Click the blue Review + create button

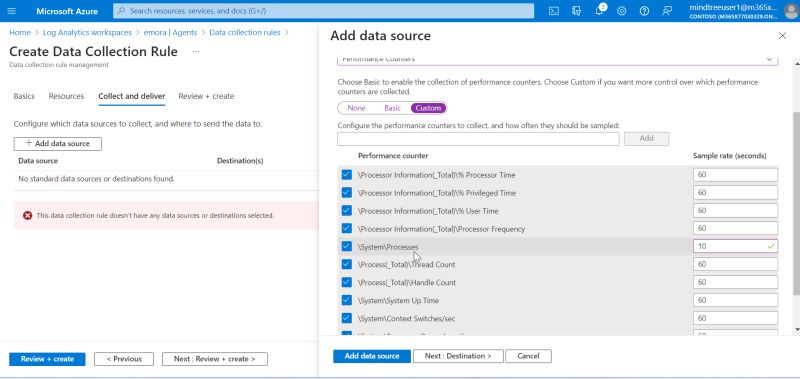click(x=47, y=359)
